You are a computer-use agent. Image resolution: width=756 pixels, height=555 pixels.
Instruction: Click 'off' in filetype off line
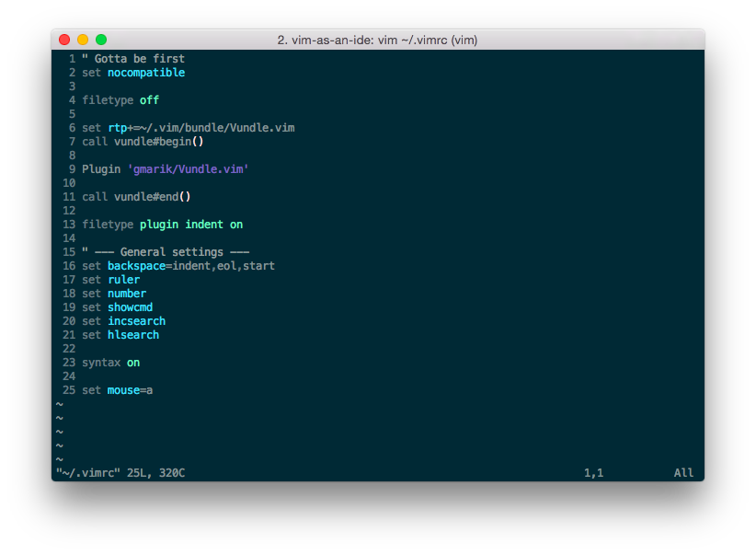tap(150, 100)
